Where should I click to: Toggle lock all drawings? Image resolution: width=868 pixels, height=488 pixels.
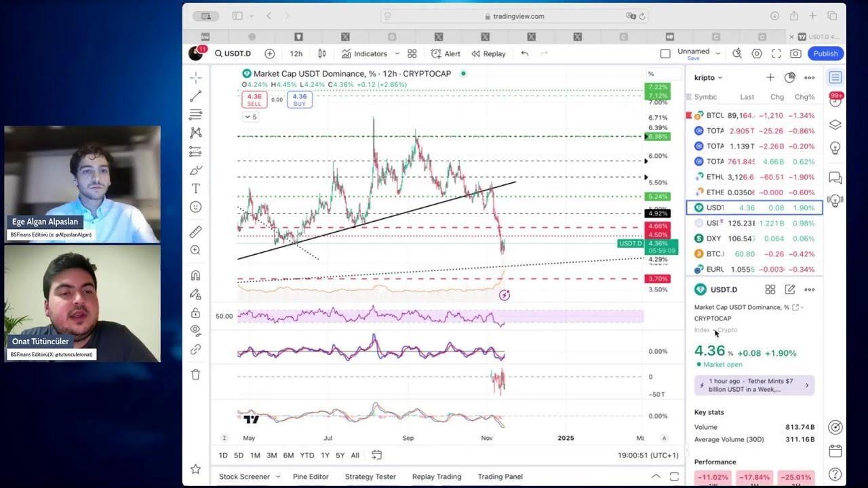(x=195, y=312)
